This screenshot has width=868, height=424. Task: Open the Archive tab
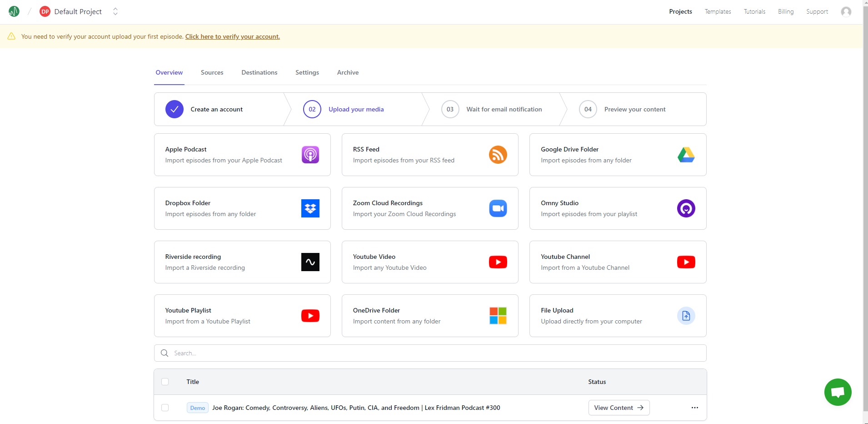348,72
